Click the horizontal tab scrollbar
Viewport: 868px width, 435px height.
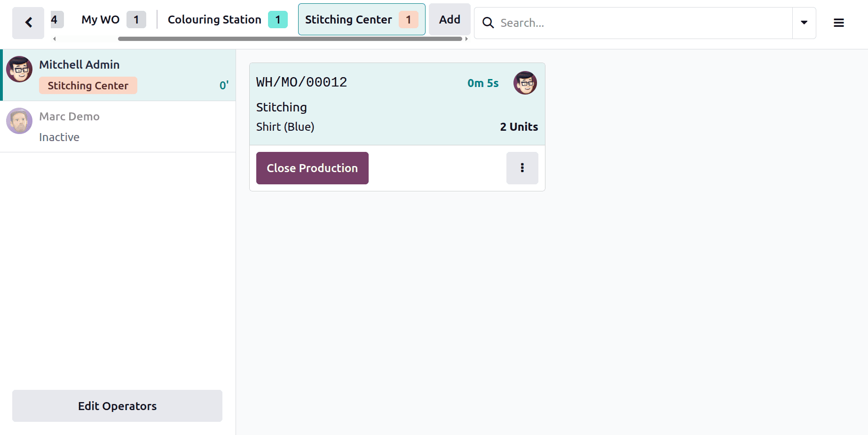pyautogui.click(x=290, y=39)
